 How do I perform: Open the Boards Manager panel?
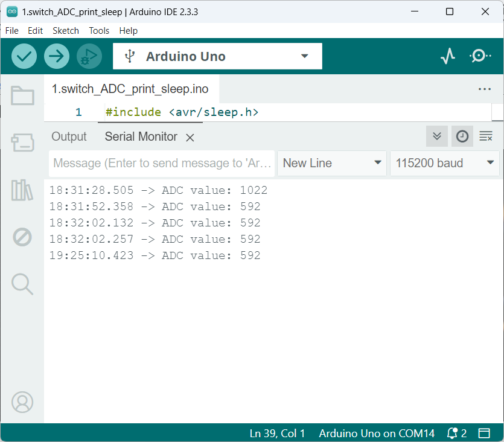click(x=22, y=143)
